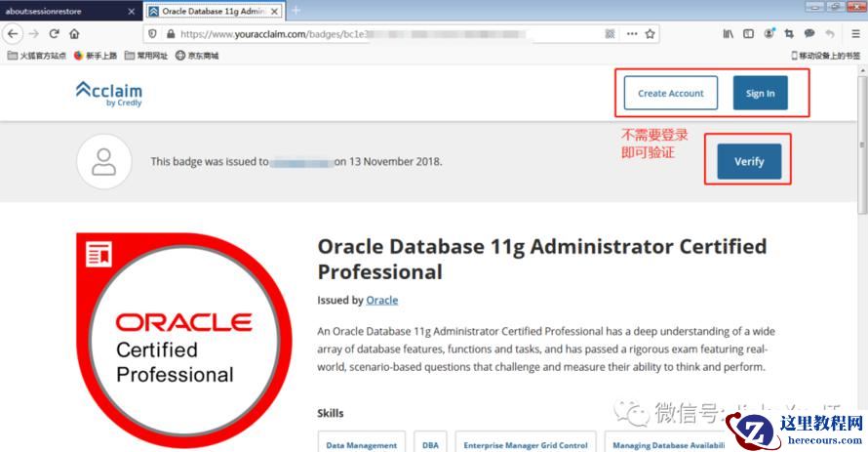Click the badge earner avatar icon
This screenshot has height=452, width=868.
104,162
